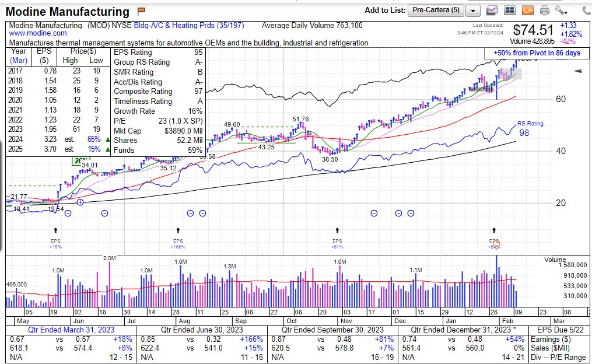
Task: Click the +50% from Pivot in 86 days banner
Action: [537, 53]
